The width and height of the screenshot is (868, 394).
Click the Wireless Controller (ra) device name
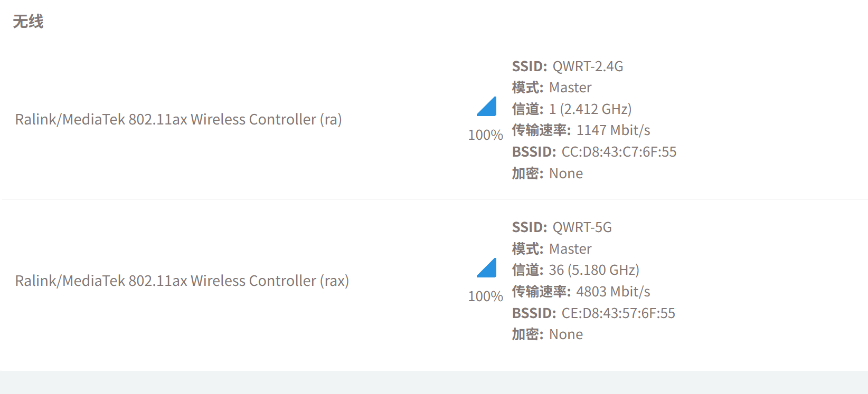(x=178, y=120)
